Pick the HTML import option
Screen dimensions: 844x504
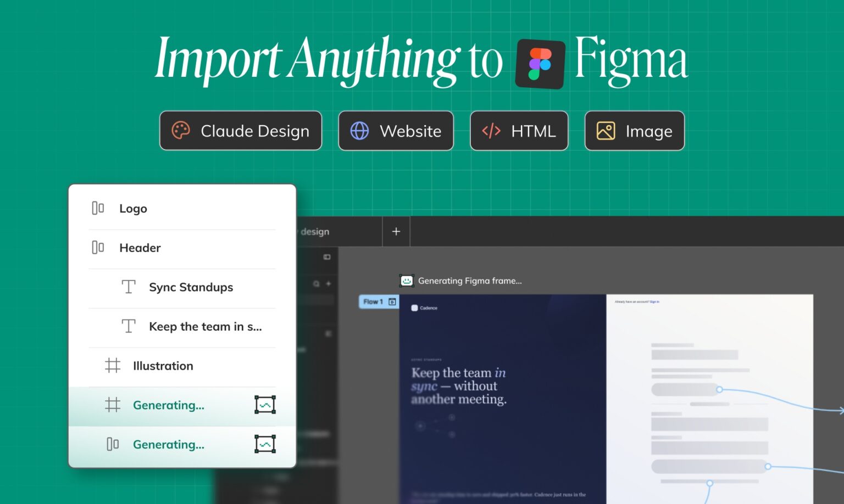(x=519, y=131)
